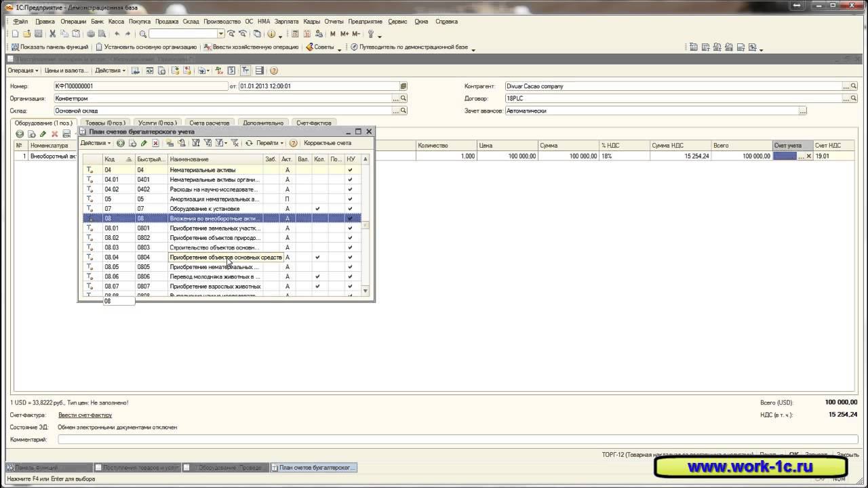The width and height of the screenshot is (868, 488).
Task: Open the selection ellipsis for Зачет авансов
Action: (x=803, y=110)
